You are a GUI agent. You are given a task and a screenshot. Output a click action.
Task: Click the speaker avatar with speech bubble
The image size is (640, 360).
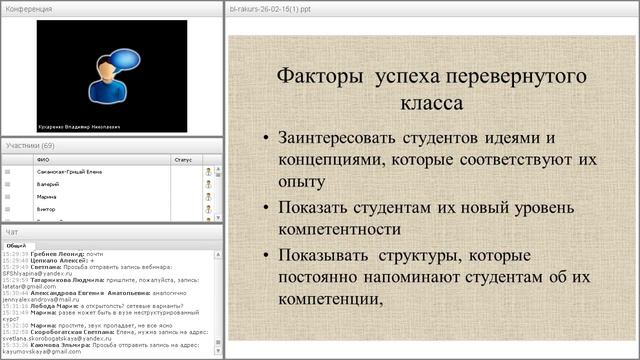pos(114,76)
